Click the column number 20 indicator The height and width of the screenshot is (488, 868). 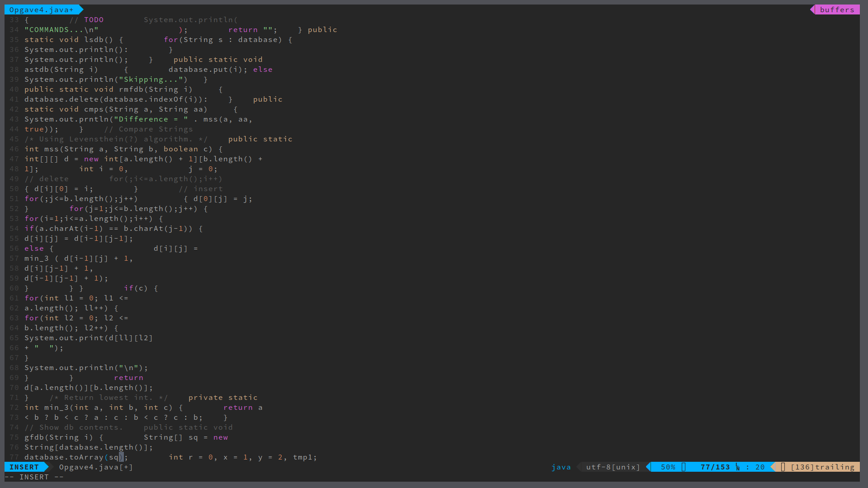point(760,467)
